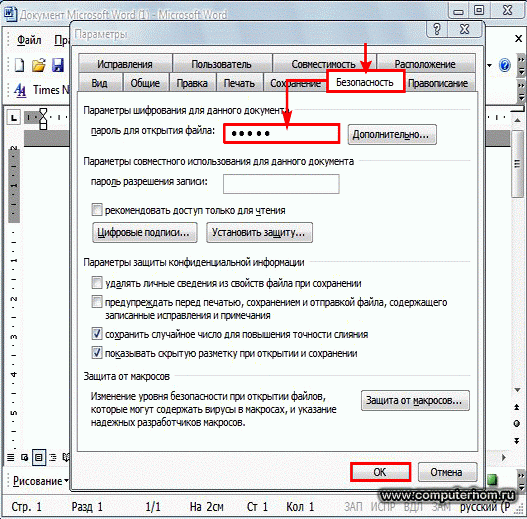This screenshot has width=527, height=519.
Task: Click 'Стр. 1' in the status bar
Action: [26, 507]
